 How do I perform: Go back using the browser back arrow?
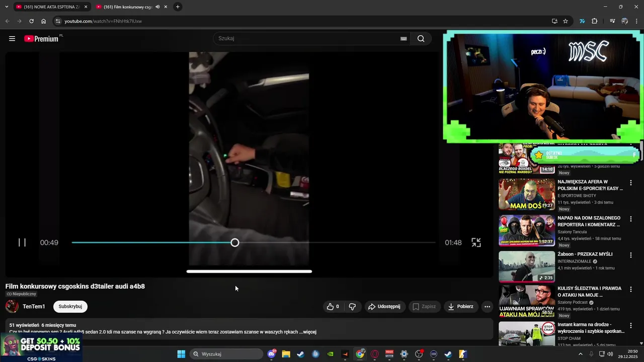pos(7,21)
